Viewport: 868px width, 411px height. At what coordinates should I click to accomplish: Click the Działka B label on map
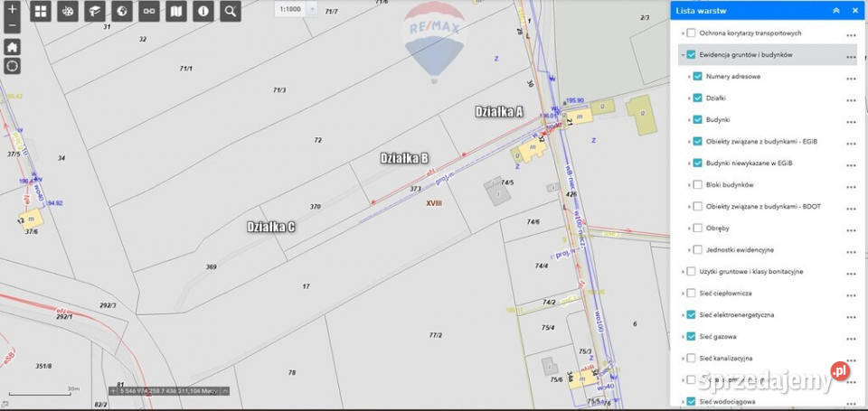(x=404, y=158)
